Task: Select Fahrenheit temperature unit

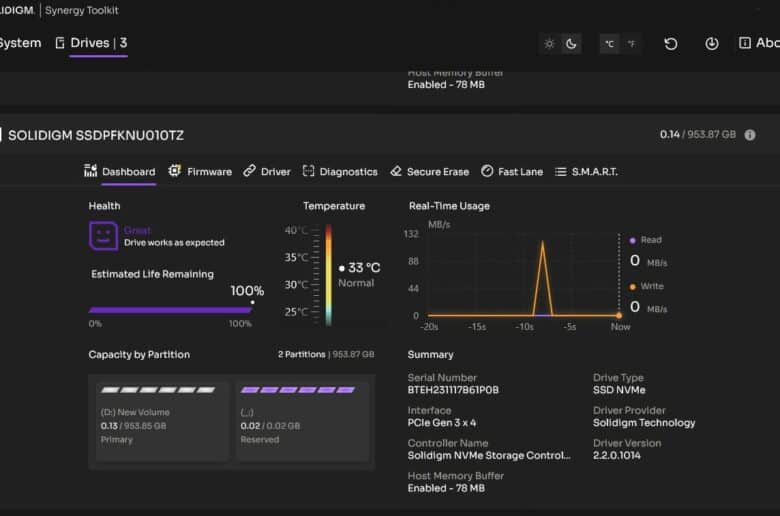Action: coord(631,44)
